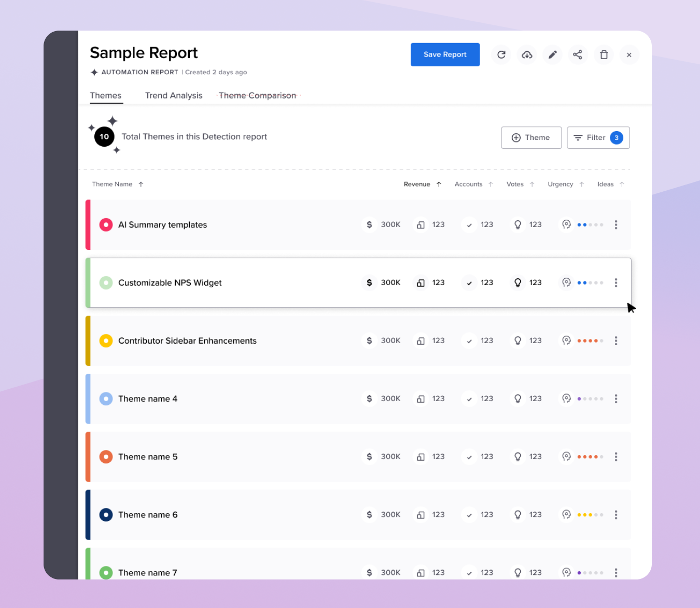Click the light green circle of Customizable NPS Widget
The height and width of the screenshot is (608, 700).
point(106,283)
